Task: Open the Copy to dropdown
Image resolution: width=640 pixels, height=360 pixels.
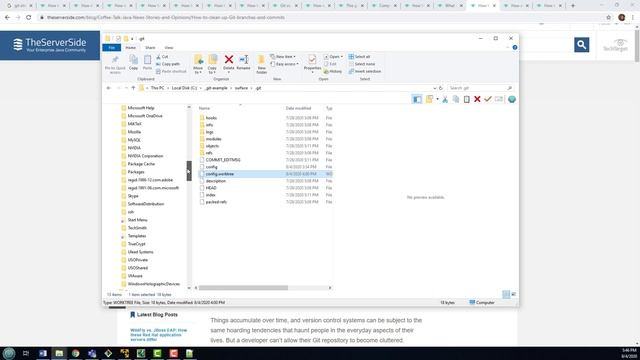Action: pos(212,64)
